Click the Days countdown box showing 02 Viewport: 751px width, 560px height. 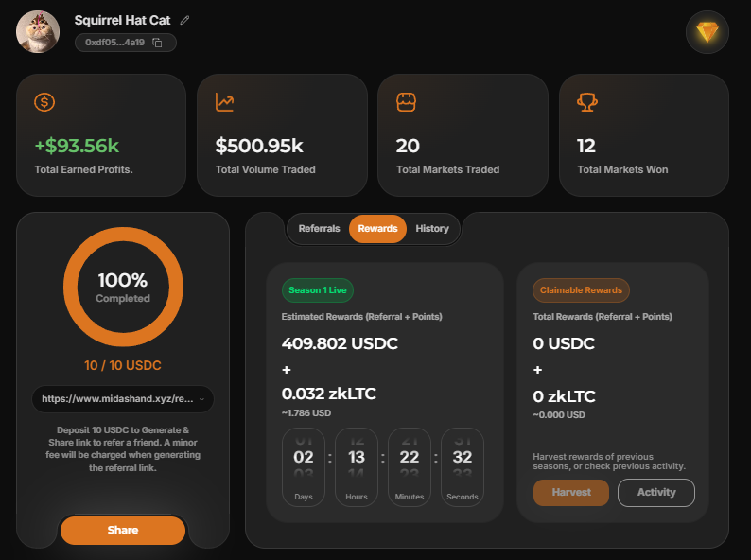pyautogui.click(x=304, y=467)
